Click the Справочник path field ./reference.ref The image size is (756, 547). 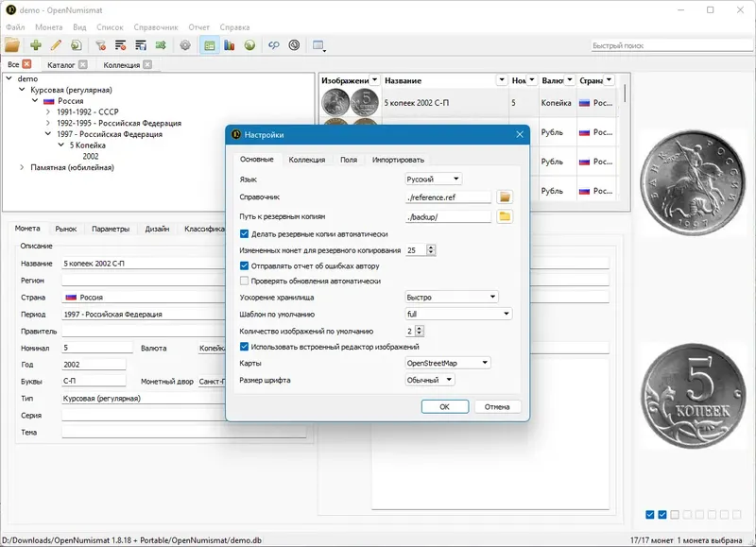click(448, 197)
